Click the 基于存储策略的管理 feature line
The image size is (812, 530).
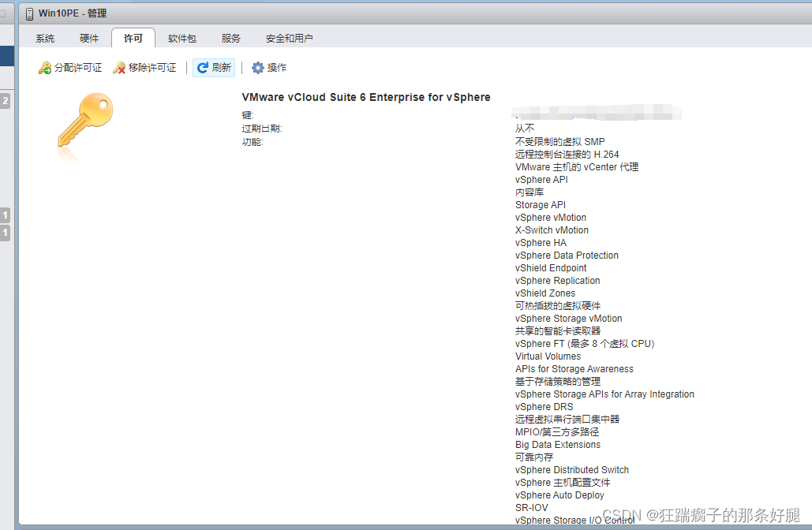(x=558, y=382)
